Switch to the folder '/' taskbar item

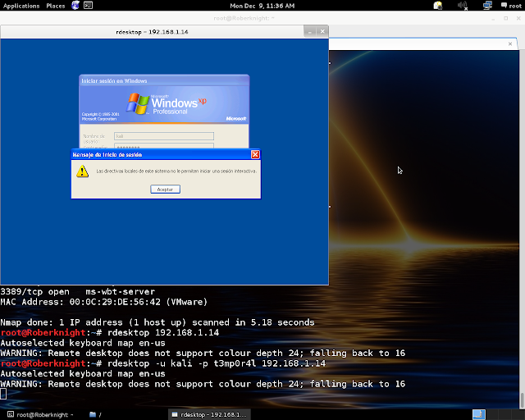pyautogui.click(x=96, y=414)
